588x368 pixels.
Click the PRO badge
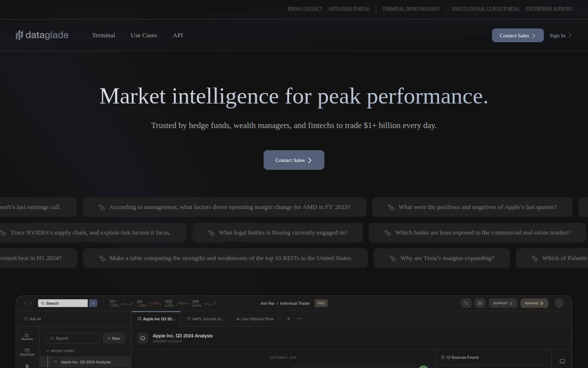(x=321, y=303)
